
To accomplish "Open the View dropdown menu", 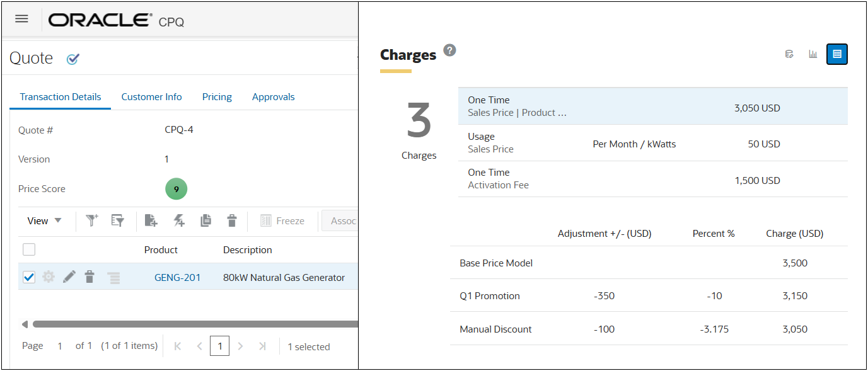I will 44,221.
